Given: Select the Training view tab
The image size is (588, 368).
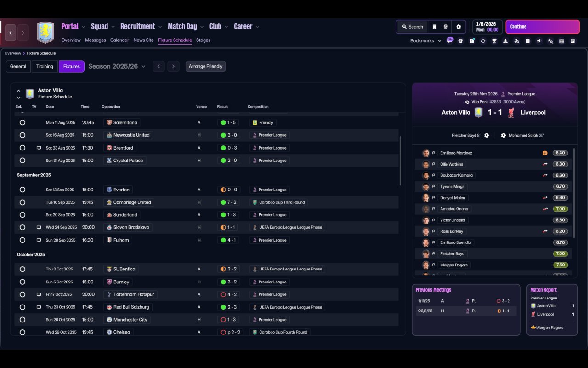Looking at the screenshot, I should [45, 66].
